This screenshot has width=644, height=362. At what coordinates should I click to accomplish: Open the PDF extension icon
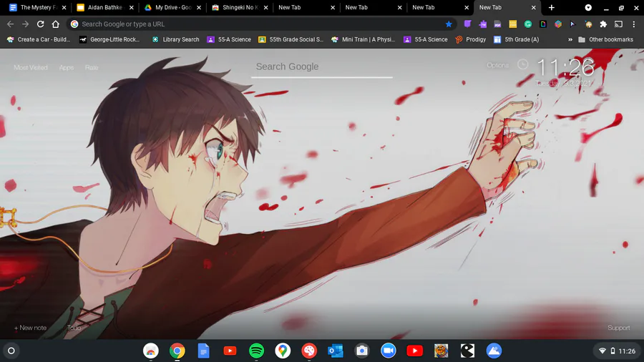coord(497,24)
